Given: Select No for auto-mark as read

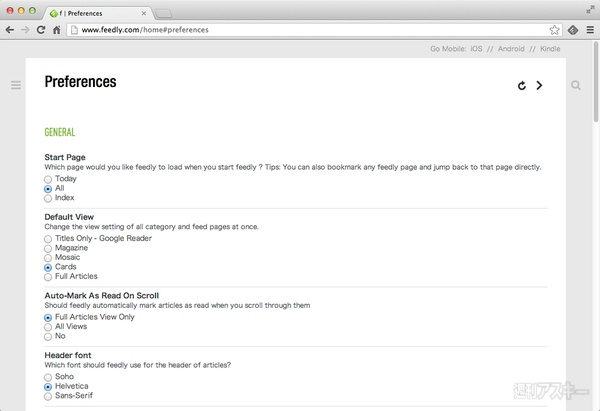Looking at the screenshot, I should click(x=48, y=337).
